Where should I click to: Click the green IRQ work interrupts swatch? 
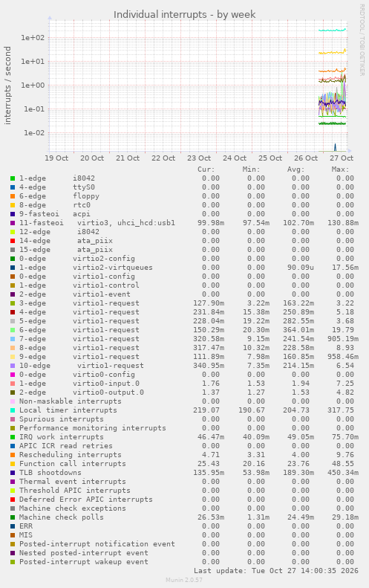tap(13, 437)
